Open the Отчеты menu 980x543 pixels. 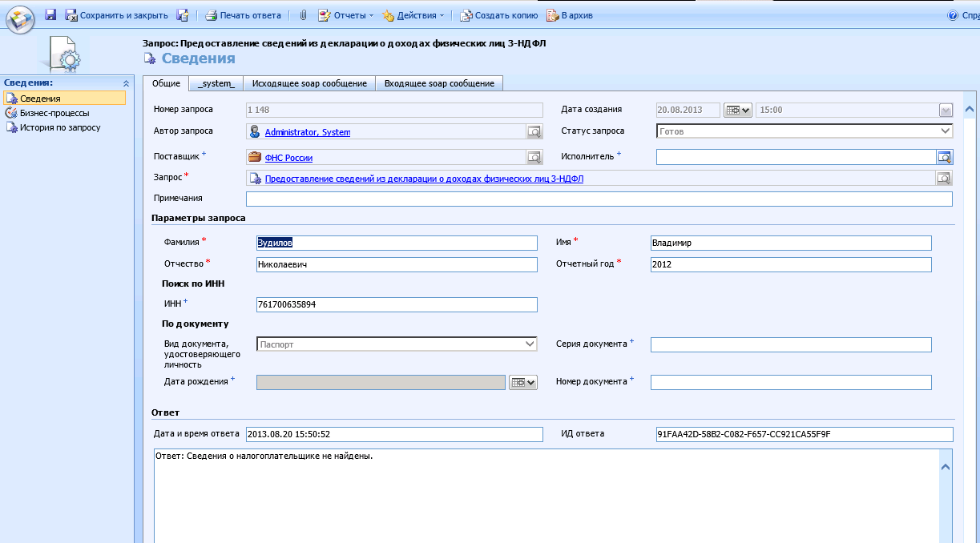pos(346,15)
